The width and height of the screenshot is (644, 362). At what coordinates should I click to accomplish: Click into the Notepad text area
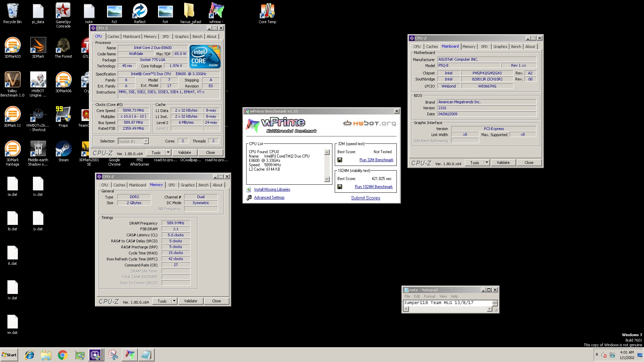point(448,303)
